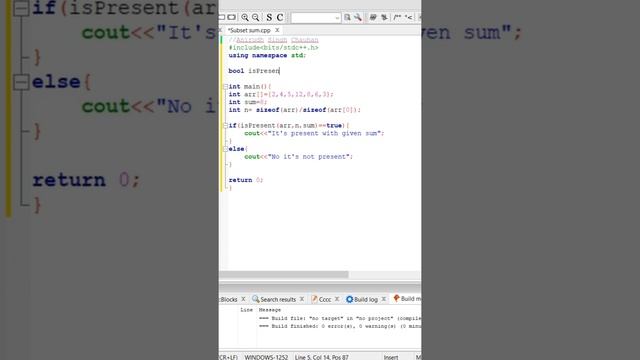Click the rounded rectangle icon left of zoom in
640x360 pixels.
coord(231,18)
